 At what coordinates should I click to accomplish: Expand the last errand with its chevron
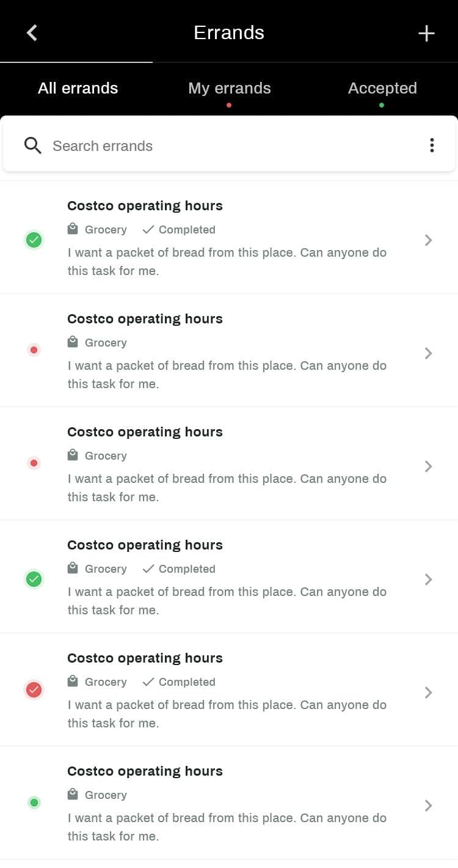tap(428, 806)
